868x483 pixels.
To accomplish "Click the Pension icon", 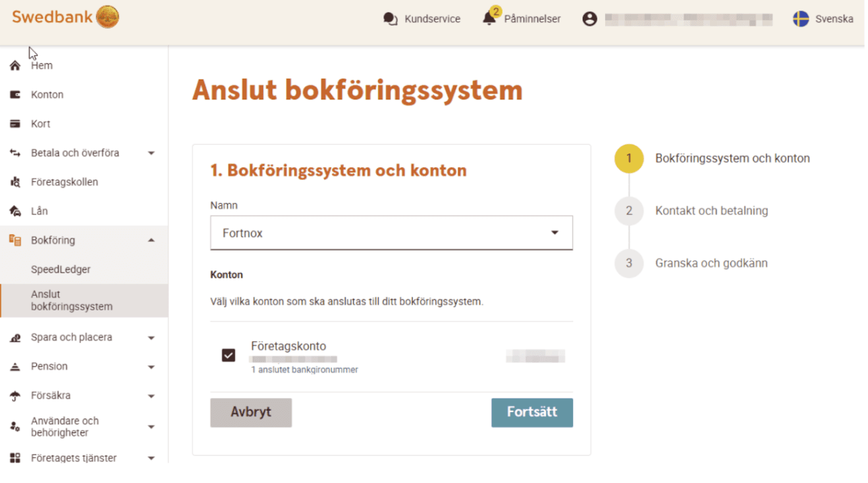I will 15,367.
